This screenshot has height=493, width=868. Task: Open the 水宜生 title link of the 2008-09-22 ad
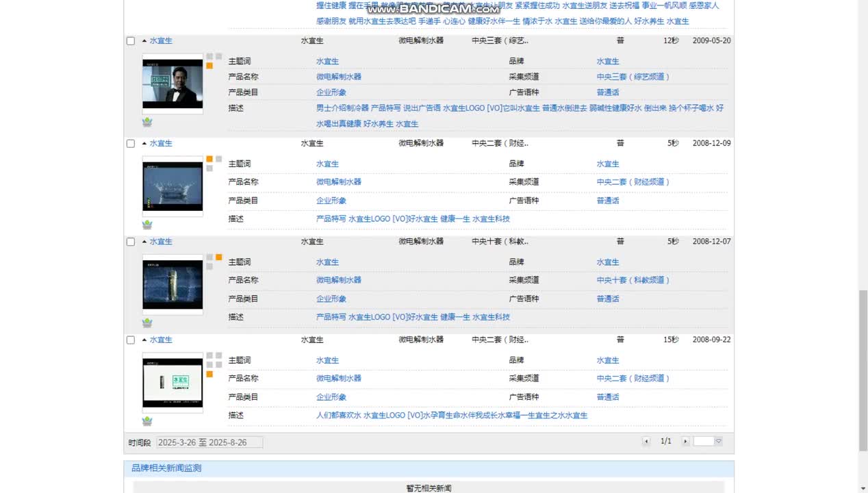tap(161, 340)
